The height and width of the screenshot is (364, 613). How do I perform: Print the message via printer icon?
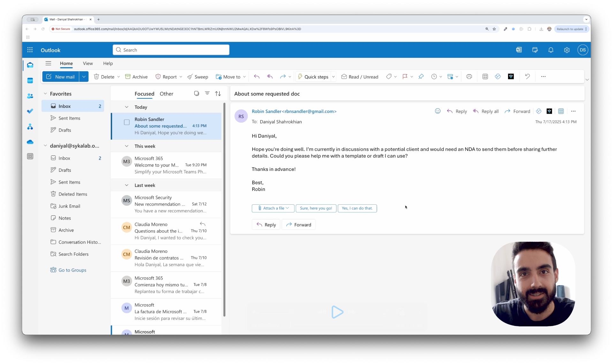[x=469, y=77]
